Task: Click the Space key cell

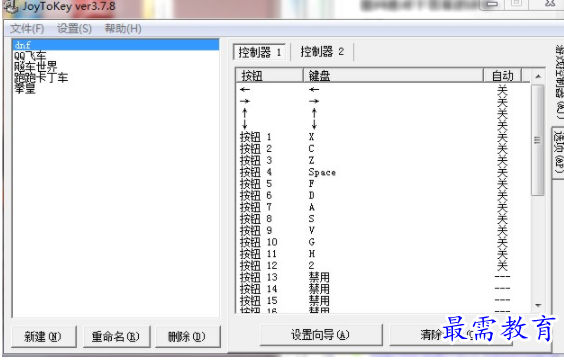Action: pyautogui.click(x=322, y=173)
